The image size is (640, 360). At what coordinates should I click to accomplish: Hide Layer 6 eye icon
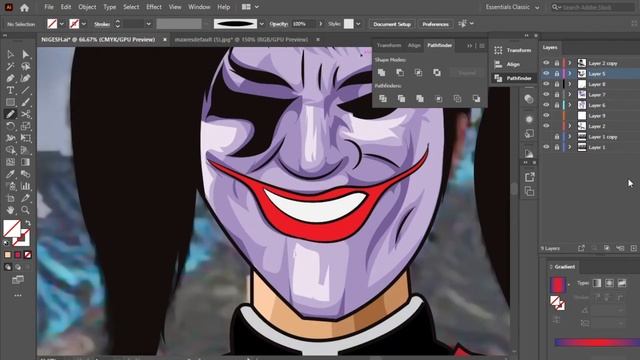coord(546,105)
